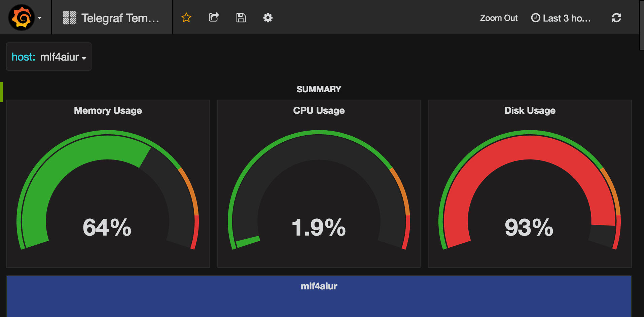
Task: Star this dashboard as favorite
Action: tap(186, 17)
